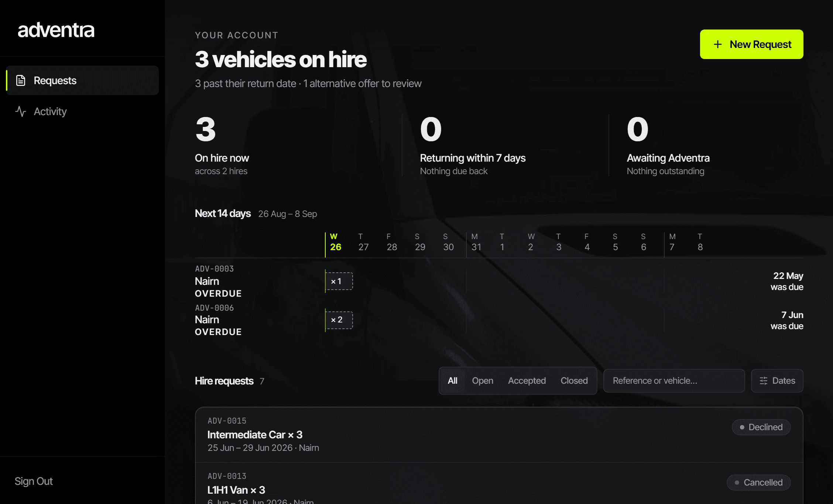Select the Wednesday 26 day column
Viewport: 833px width, 504px height.
coord(335,242)
